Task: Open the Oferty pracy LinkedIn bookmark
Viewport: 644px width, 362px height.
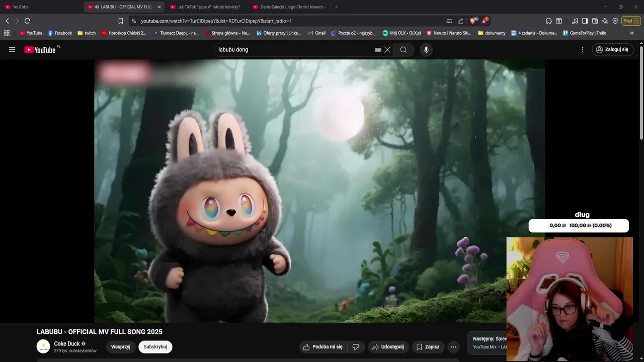Action: click(279, 33)
